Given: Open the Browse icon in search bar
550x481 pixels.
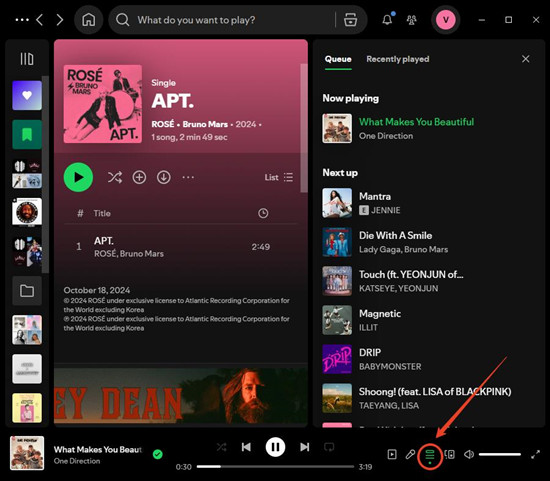Looking at the screenshot, I should [x=350, y=20].
